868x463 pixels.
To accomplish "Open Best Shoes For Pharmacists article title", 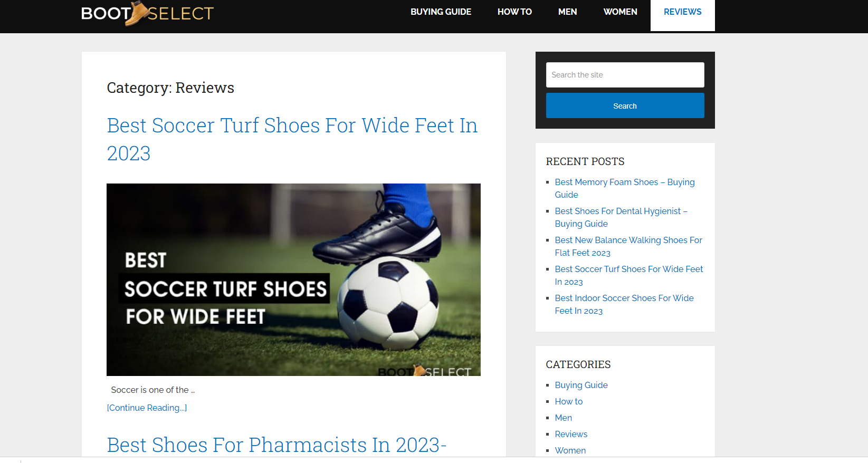I will pyautogui.click(x=276, y=445).
